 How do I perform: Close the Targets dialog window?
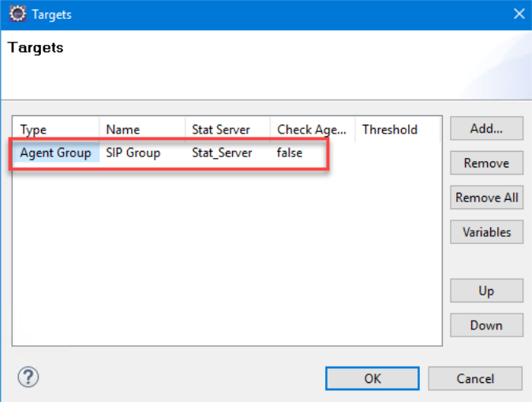(x=519, y=14)
